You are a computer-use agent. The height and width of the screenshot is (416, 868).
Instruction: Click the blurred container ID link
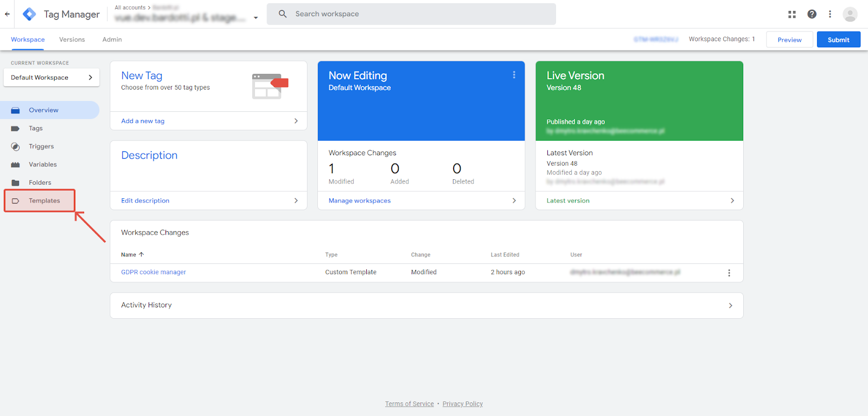656,40
